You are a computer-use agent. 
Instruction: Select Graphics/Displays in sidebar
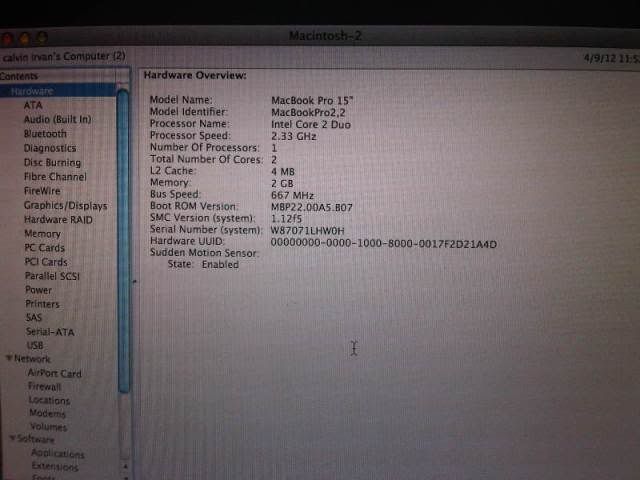[65, 205]
